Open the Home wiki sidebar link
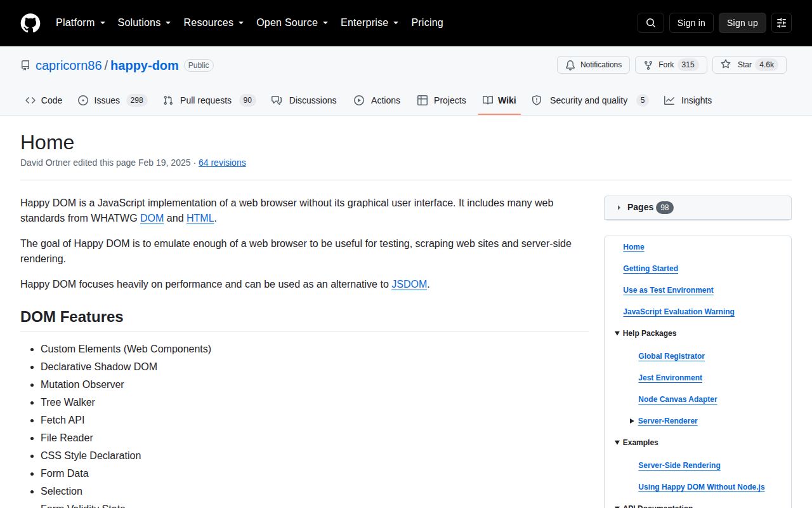Viewport: 812px width, 508px height. coord(634,247)
